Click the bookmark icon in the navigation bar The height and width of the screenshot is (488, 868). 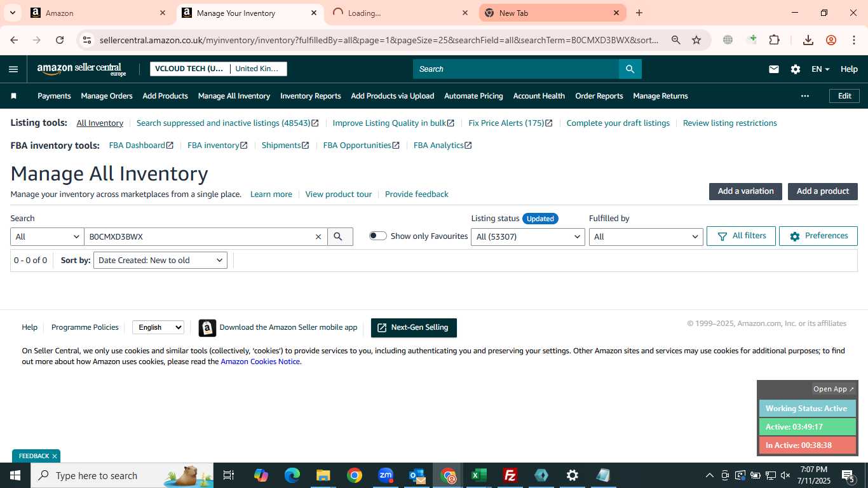pyautogui.click(x=13, y=96)
